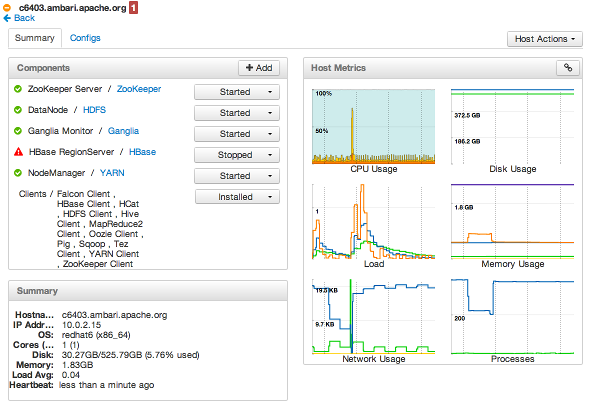Click the green status icon beside DataNode
This screenshot has height=407, width=592.
[17, 110]
